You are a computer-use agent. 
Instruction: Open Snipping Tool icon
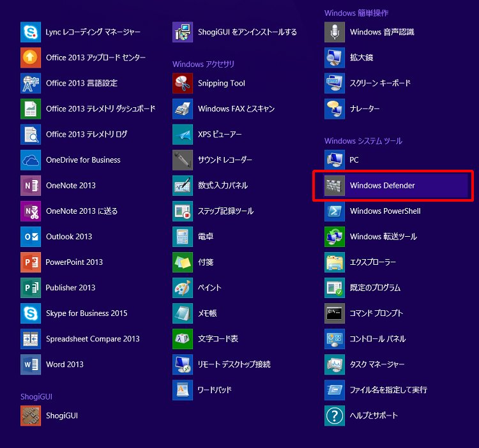tap(183, 83)
